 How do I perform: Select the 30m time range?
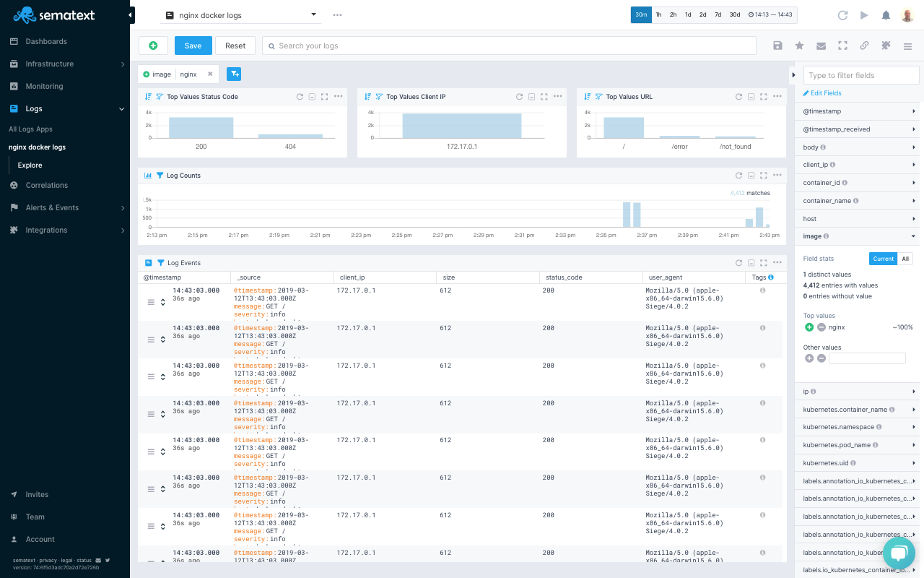click(x=641, y=14)
